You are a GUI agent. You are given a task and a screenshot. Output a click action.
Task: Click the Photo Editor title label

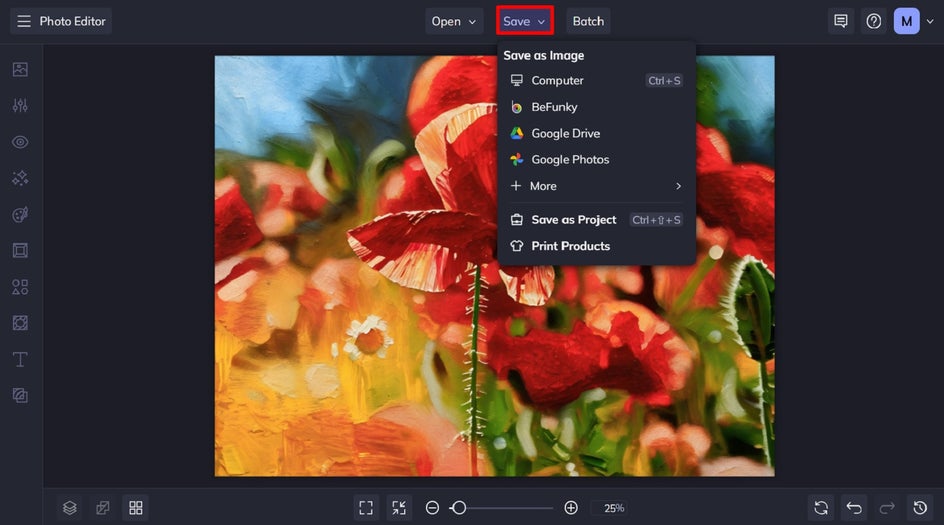point(72,22)
